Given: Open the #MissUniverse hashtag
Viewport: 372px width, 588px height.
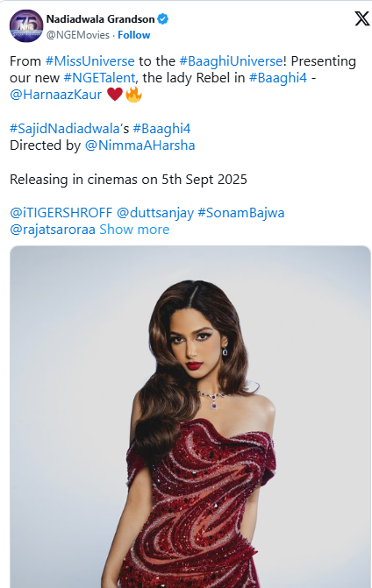Looking at the screenshot, I should tap(89, 61).
